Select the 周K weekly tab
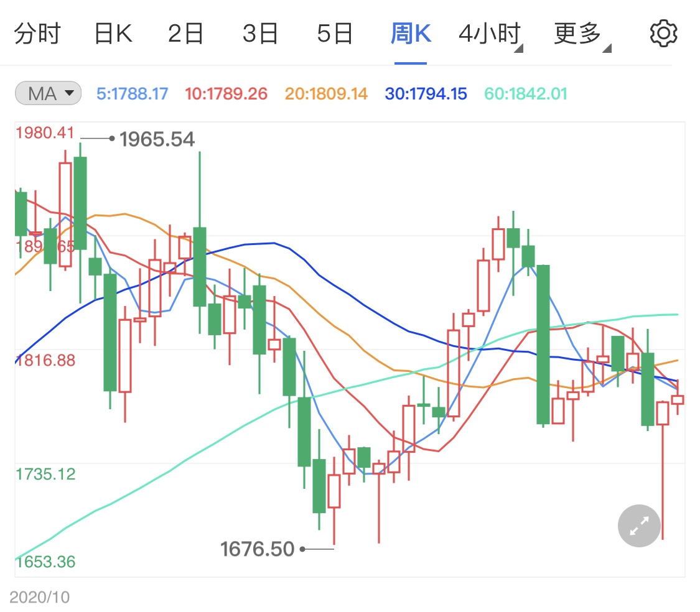This screenshot has width=700, height=612. click(x=411, y=34)
